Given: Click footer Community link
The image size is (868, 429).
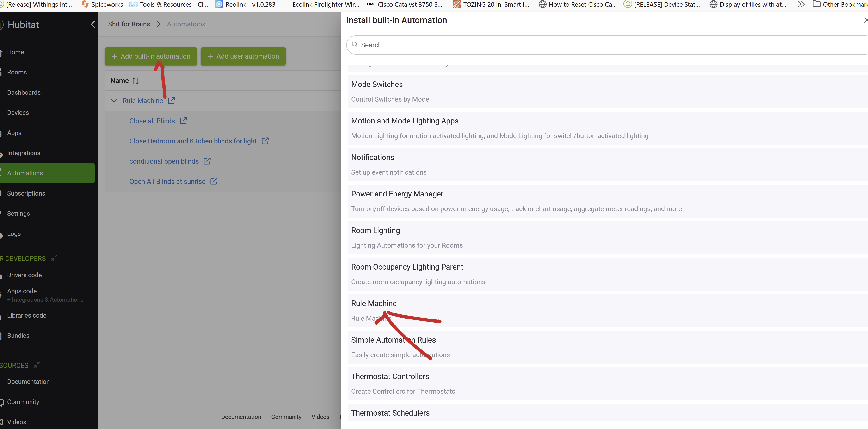Looking at the screenshot, I should pyautogui.click(x=286, y=417).
